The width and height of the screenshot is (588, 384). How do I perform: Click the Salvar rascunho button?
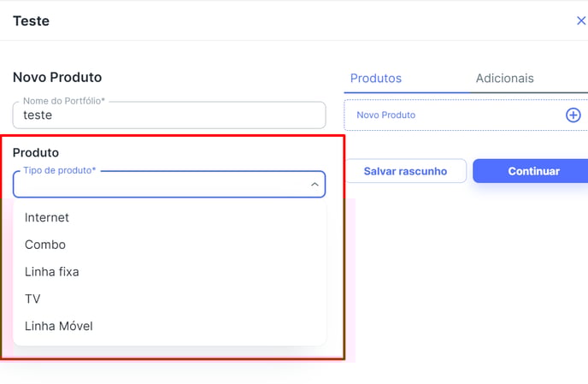[405, 171]
